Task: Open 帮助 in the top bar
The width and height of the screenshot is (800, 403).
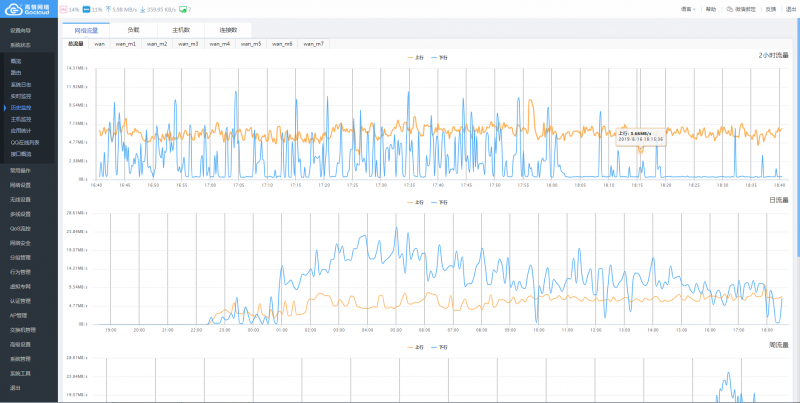Action: point(711,9)
